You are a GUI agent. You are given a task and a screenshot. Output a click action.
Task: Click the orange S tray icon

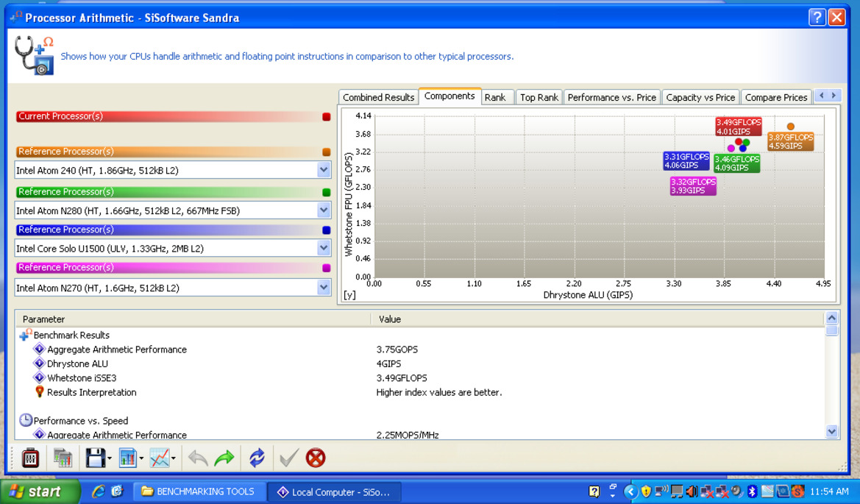797,491
